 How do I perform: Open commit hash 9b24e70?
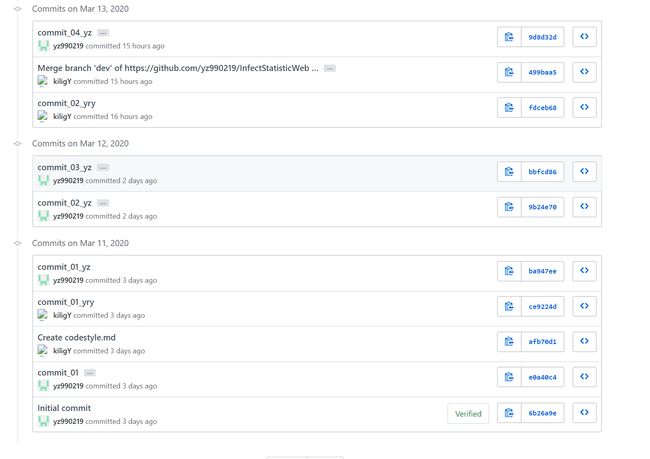pos(543,207)
